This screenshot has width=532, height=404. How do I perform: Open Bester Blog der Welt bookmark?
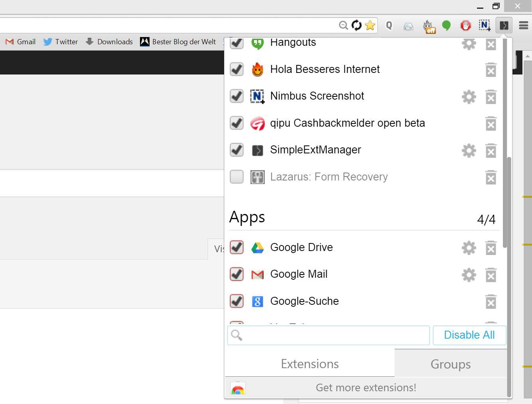[178, 42]
